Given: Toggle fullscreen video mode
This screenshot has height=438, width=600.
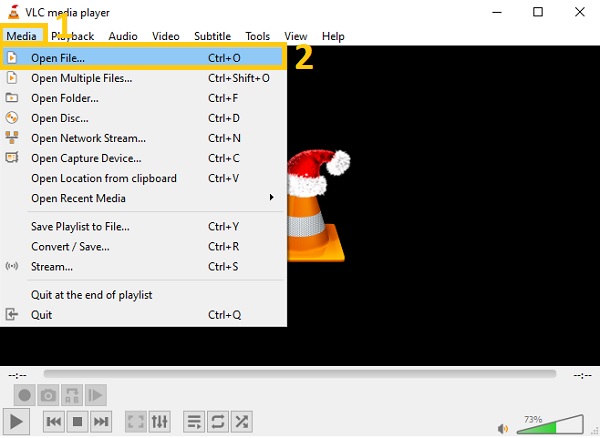Looking at the screenshot, I should (136, 422).
